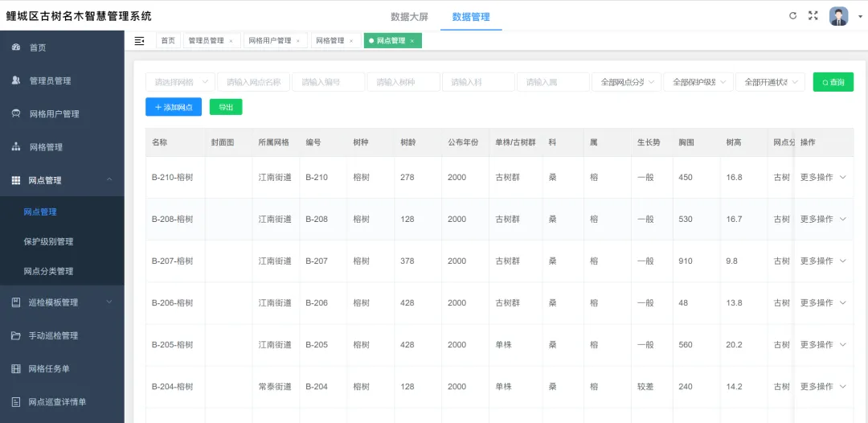Click the 网点巡查详情单 document icon
Image resolution: width=868 pixels, height=423 pixels.
(16, 401)
